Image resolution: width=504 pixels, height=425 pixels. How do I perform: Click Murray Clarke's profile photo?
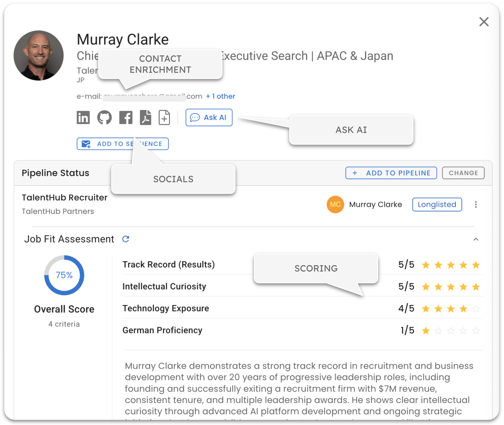coord(39,55)
